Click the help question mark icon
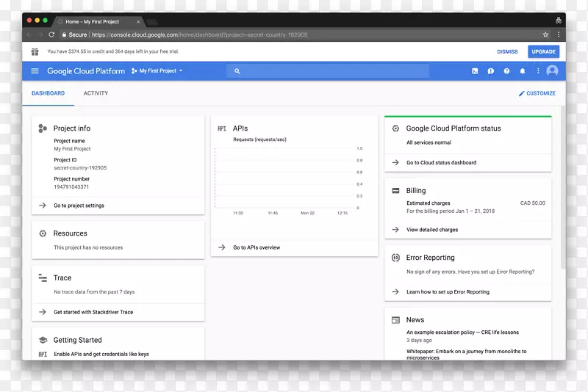Image resolution: width=588 pixels, height=392 pixels. (506, 71)
